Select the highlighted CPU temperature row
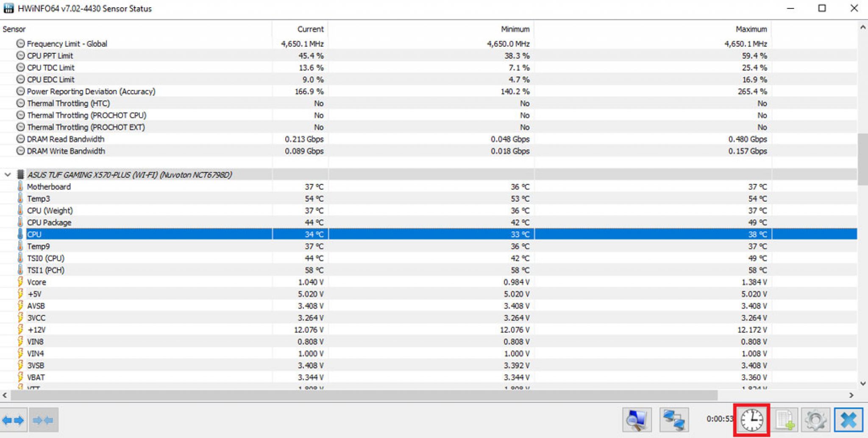Viewport: 868px width, 438px height. tap(428, 234)
